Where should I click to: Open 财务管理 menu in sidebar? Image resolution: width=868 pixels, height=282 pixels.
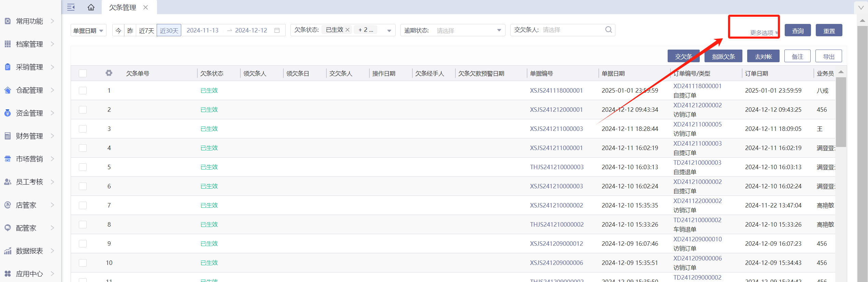(x=29, y=136)
